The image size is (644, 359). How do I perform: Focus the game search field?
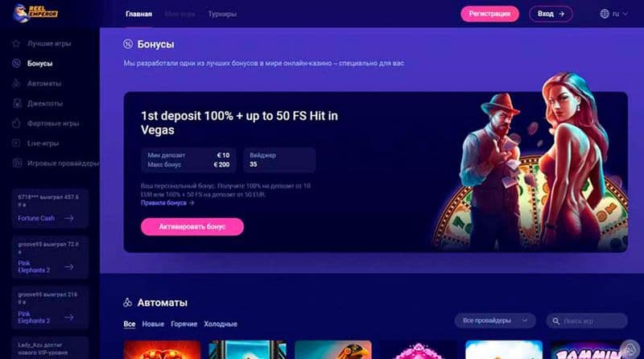coord(587,321)
